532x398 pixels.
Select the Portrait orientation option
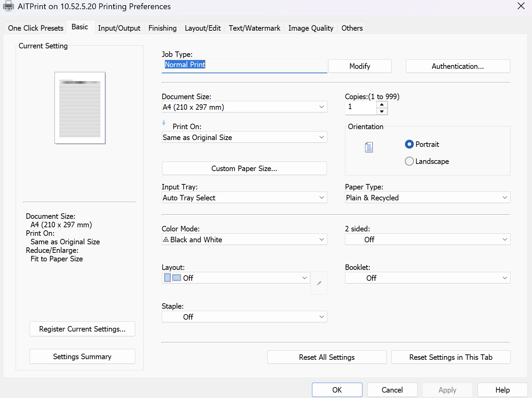pyautogui.click(x=409, y=144)
